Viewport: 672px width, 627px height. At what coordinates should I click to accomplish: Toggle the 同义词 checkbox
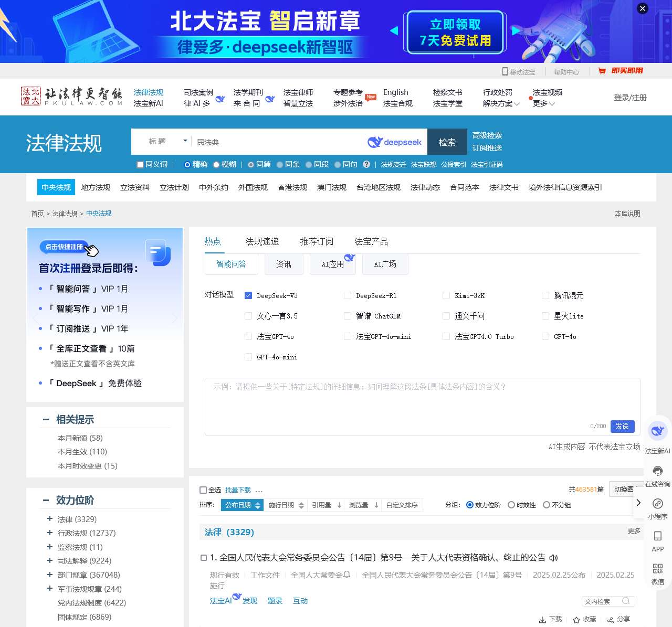140,165
